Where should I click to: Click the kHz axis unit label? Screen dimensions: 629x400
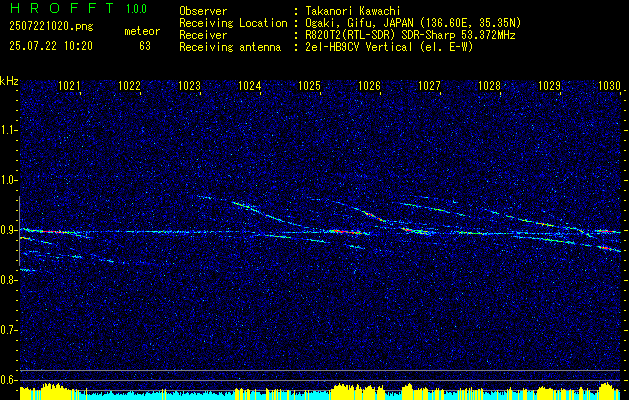[9, 81]
